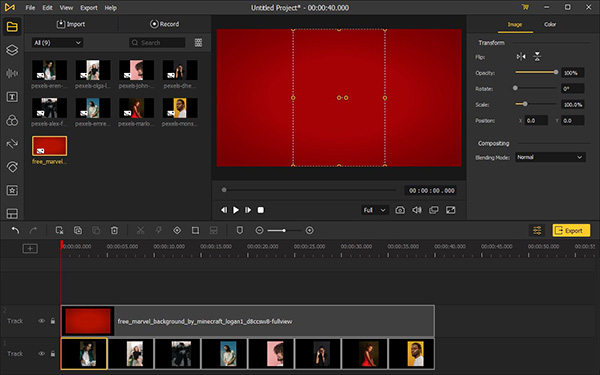Click the Position X value field
This screenshot has height=375, width=600.
[536, 121]
